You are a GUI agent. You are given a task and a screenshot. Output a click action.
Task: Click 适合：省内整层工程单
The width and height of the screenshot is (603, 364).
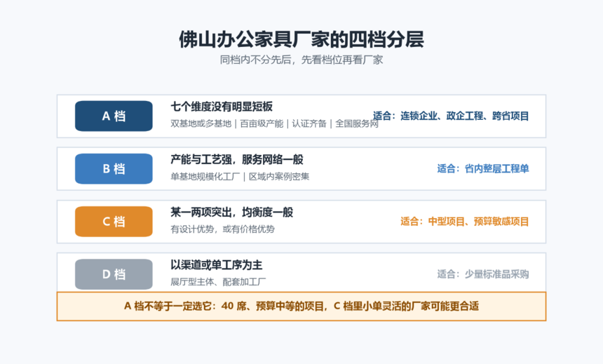[483, 168]
